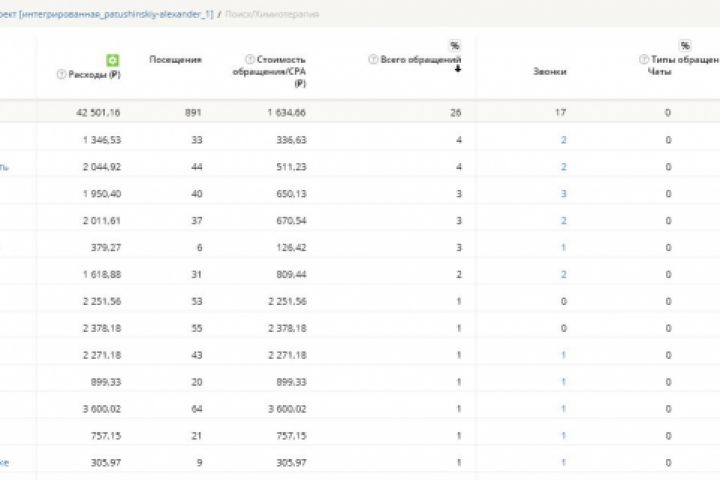Screen dimensions: 720x480
Task: Toggle percent icon above Типы обращений
Action: (x=685, y=45)
